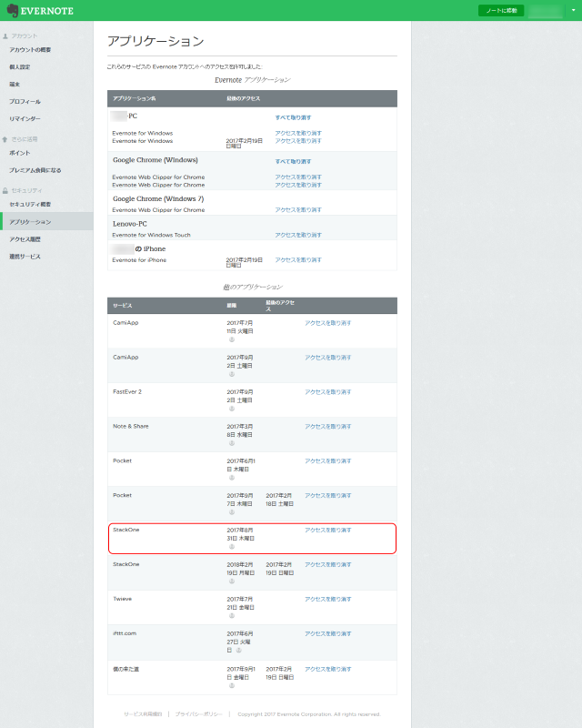Revoke access for Evernote for iPhone
The image size is (582, 728).
click(298, 260)
